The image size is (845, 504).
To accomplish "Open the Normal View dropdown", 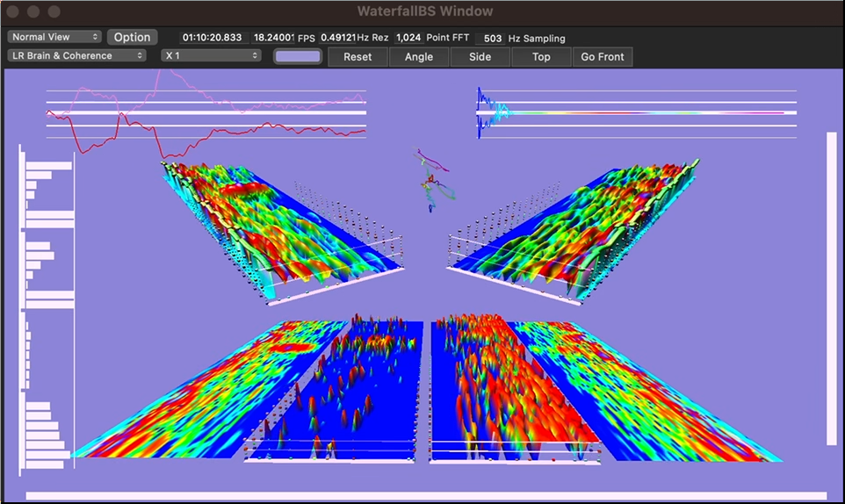I will (x=54, y=37).
